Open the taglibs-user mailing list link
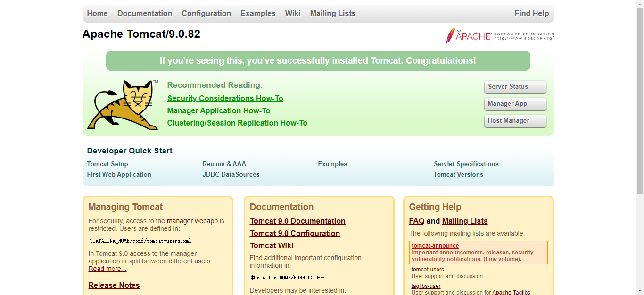 click(x=426, y=286)
